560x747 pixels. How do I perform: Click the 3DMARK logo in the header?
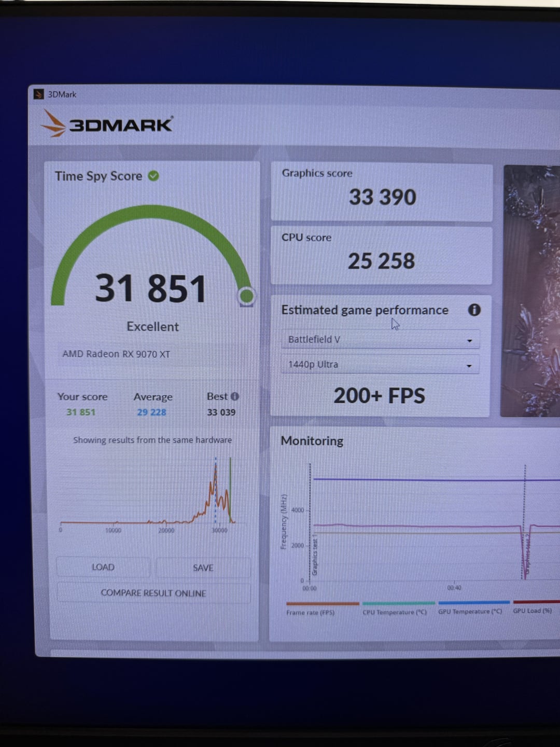tap(107, 123)
